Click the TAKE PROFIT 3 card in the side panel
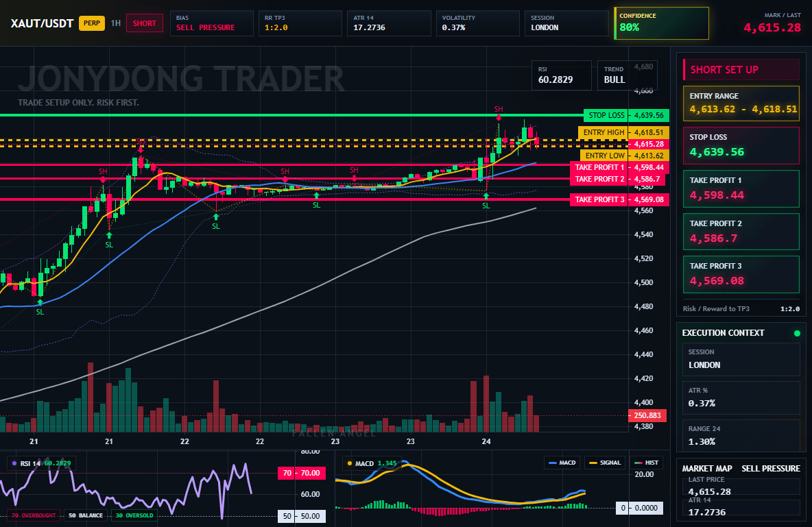The height and width of the screenshot is (527, 812). (x=741, y=274)
